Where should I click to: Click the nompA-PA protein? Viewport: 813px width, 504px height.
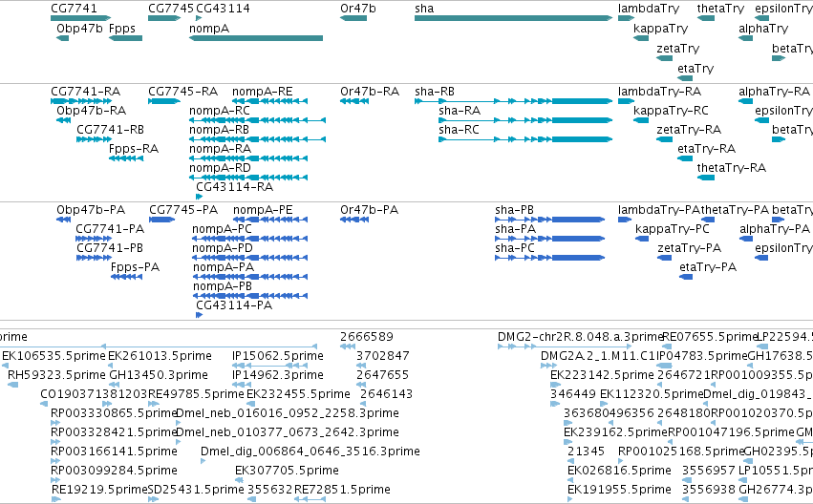pyautogui.click(x=250, y=277)
